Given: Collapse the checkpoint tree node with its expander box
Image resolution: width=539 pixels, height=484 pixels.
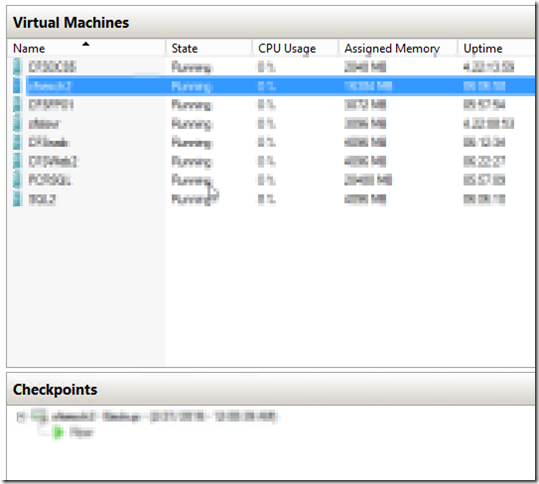Looking at the screenshot, I should coord(21,417).
